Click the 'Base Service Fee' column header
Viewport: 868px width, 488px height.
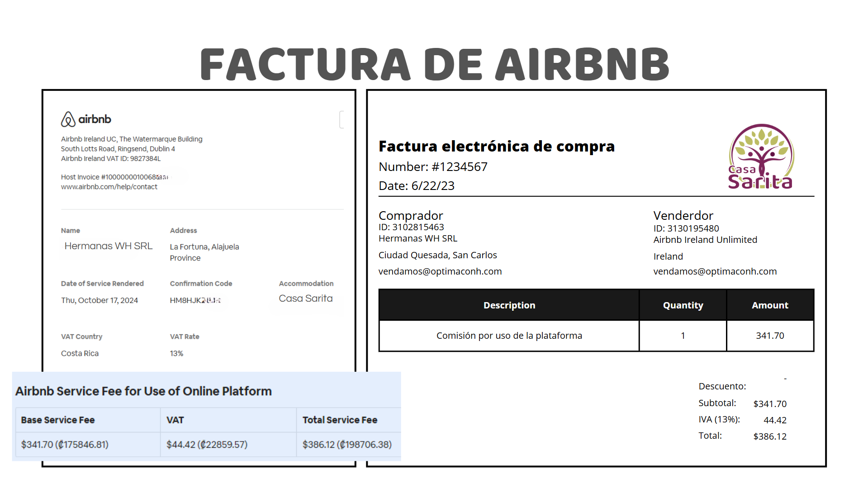point(58,420)
